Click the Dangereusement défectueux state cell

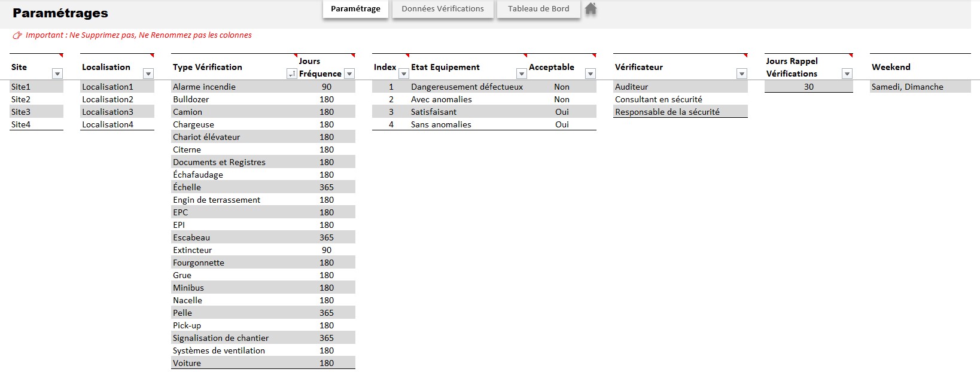(467, 87)
